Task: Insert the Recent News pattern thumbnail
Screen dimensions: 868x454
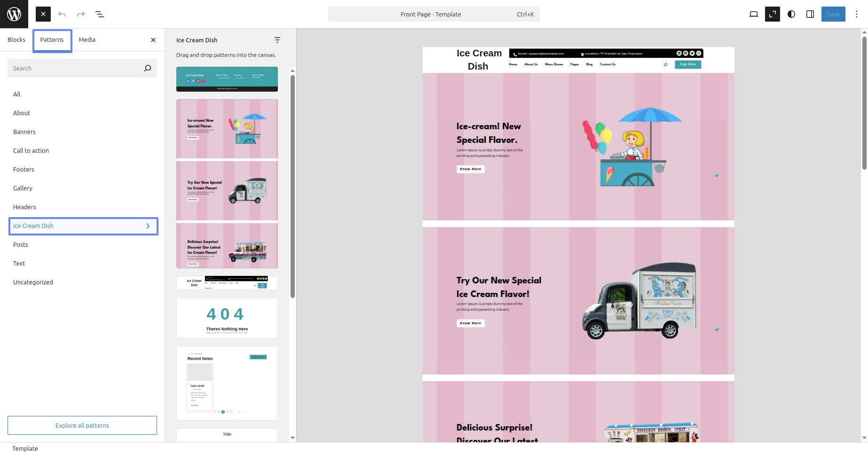Action: pyautogui.click(x=227, y=383)
